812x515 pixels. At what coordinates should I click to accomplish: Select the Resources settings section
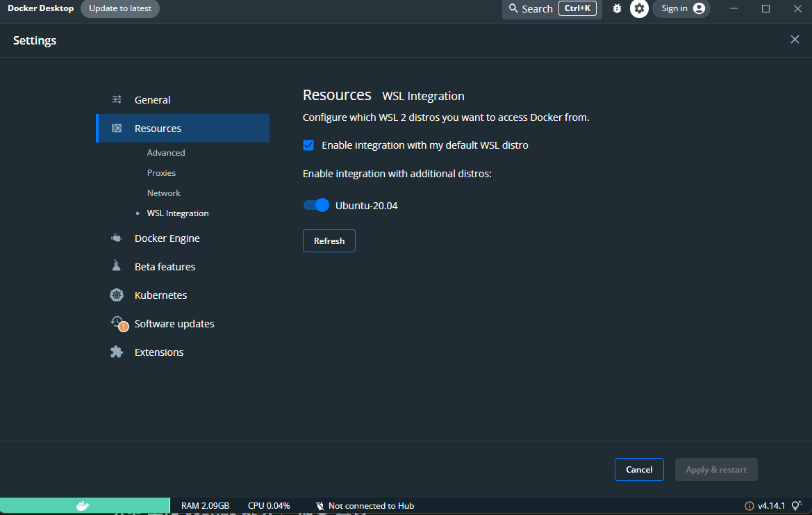click(182, 128)
